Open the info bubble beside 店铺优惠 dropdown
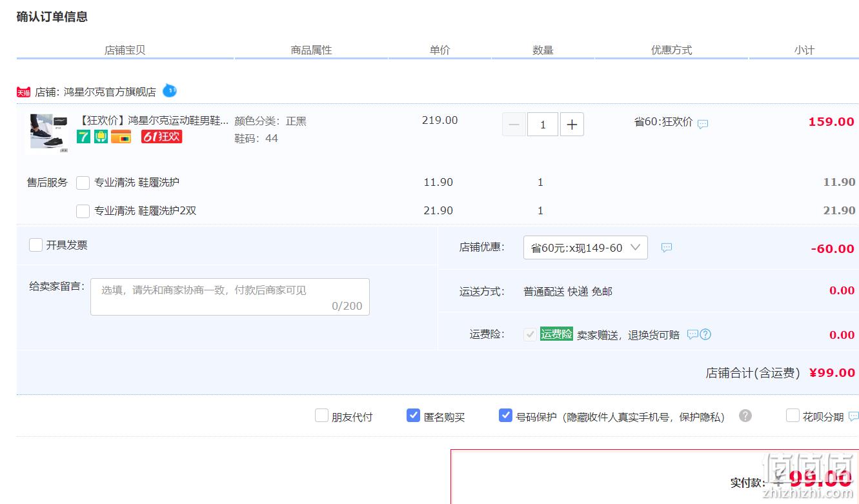This screenshot has width=859, height=504. (667, 247)
